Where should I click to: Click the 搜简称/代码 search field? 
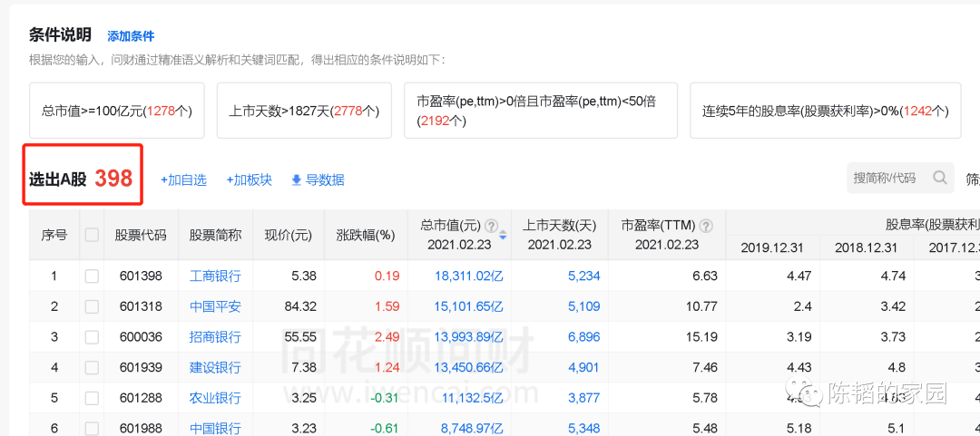[x=900, y=178]
